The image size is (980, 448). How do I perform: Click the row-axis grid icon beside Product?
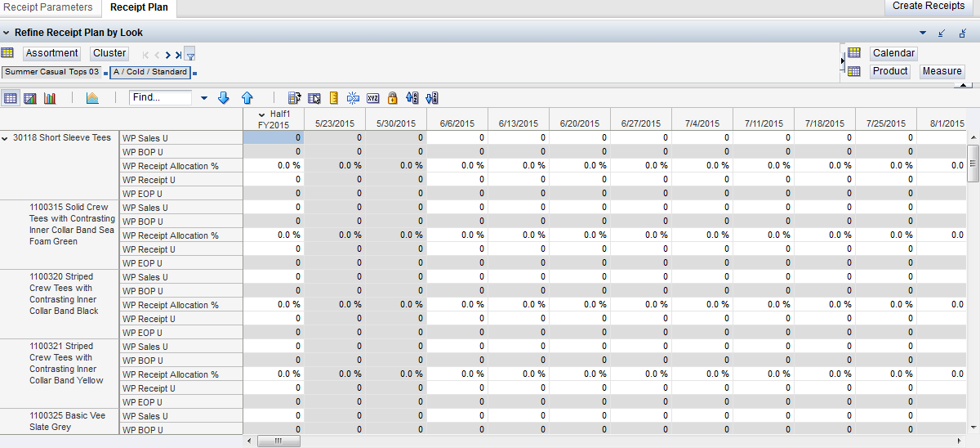[854, 71]
